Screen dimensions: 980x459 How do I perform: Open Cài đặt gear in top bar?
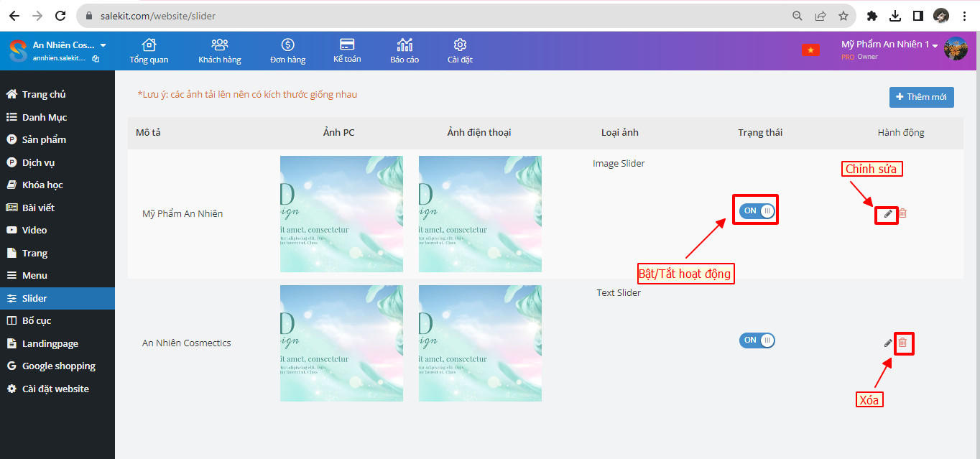(460, 51)
